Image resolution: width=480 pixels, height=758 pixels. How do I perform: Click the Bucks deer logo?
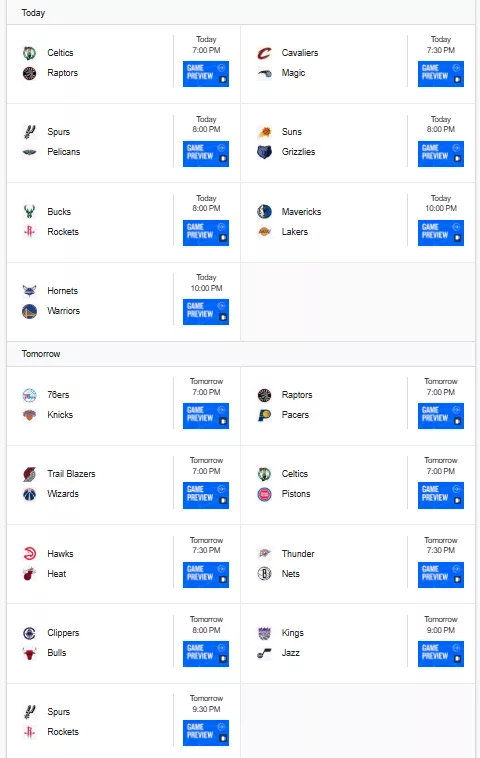[29, 211]
